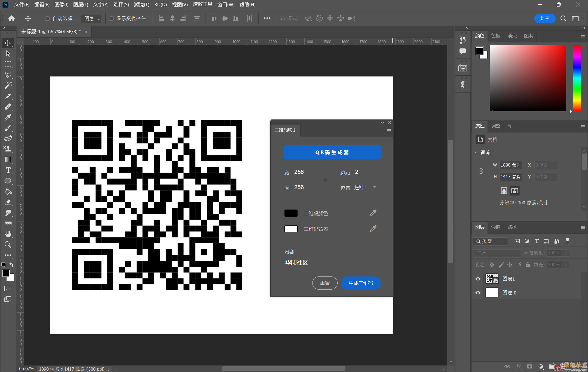588x372 pixels.
Task: Click the 内容 text field 华印社区
Action: (x=333, y=263)
